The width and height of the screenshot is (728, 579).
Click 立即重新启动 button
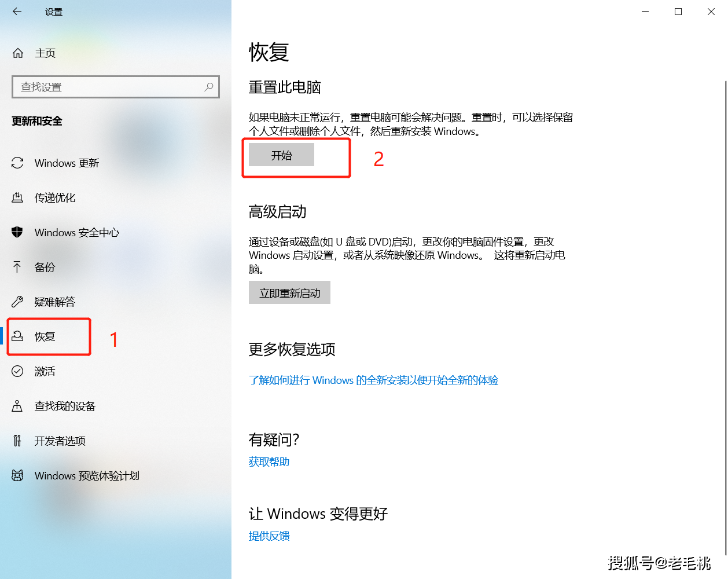(x=289, y=293)
